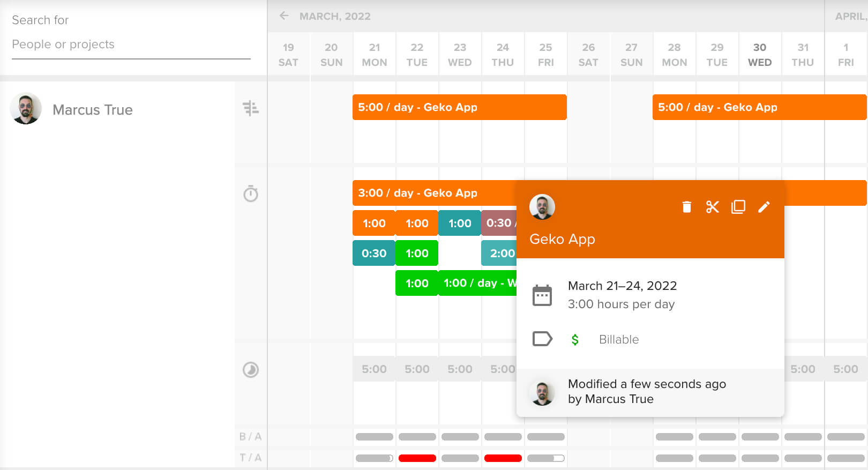Select the 3:00 / day - Geko App tracked bar
The width and height of the screenshot is (868, 470).
point(434,193)
